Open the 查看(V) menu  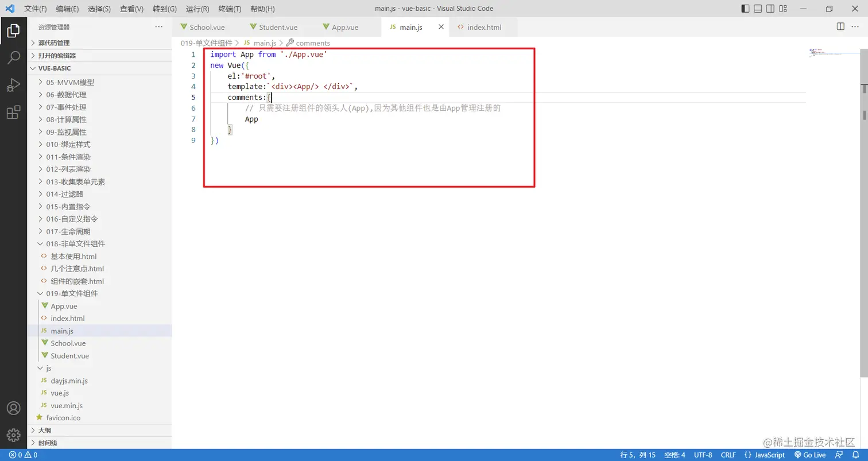click(x=132, y=9)
